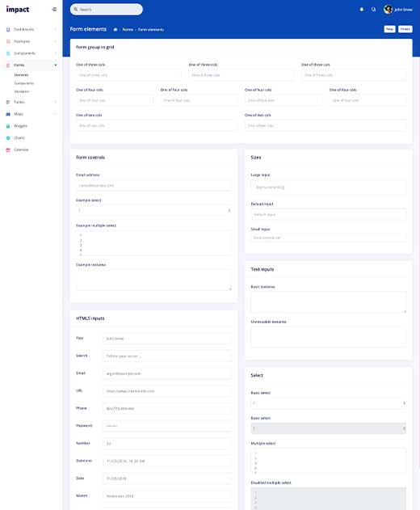Expand the Maps menu chevron
This screenshot has height=510, width=420.
pos(56,114)
